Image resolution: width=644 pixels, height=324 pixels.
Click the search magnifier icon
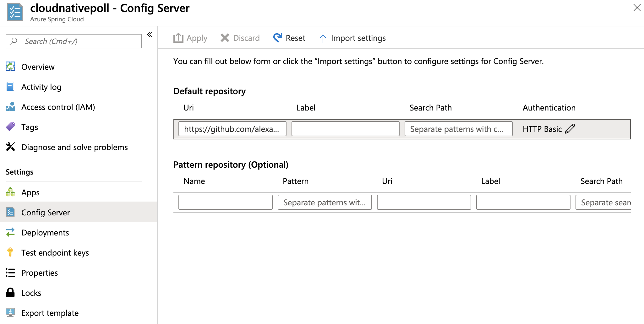(x=14, y=41)
